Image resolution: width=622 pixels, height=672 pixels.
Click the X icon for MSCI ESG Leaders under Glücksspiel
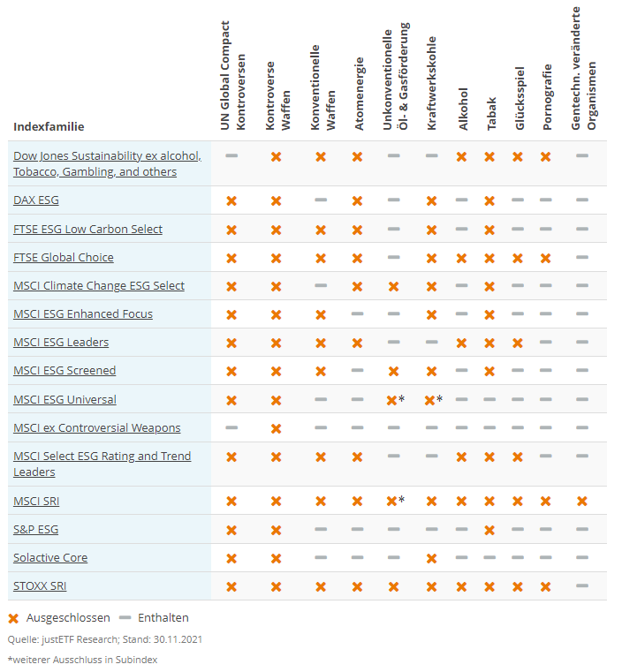click(518, 343)
